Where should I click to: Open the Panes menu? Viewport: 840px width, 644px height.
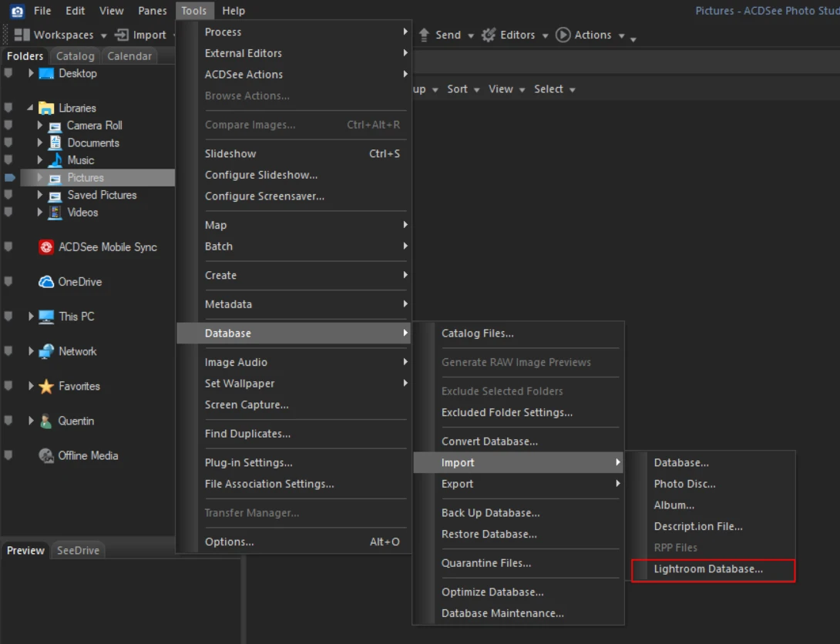152,11
